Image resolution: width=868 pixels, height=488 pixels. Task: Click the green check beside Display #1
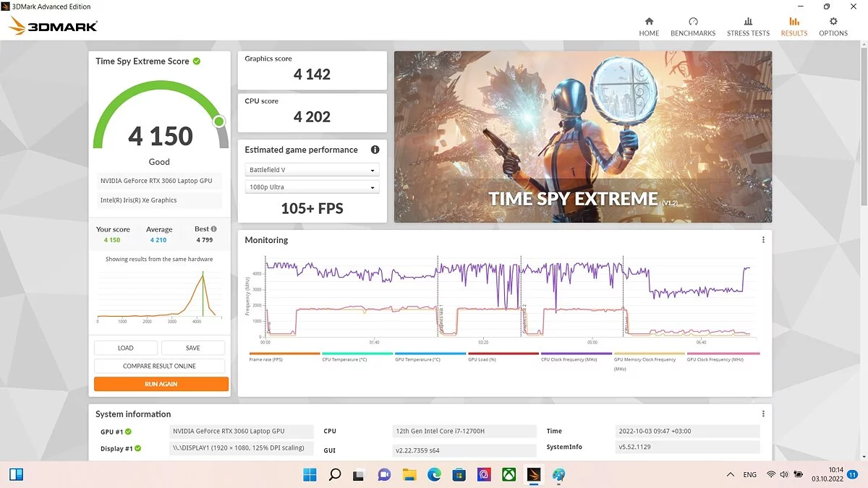coord(137,448)
